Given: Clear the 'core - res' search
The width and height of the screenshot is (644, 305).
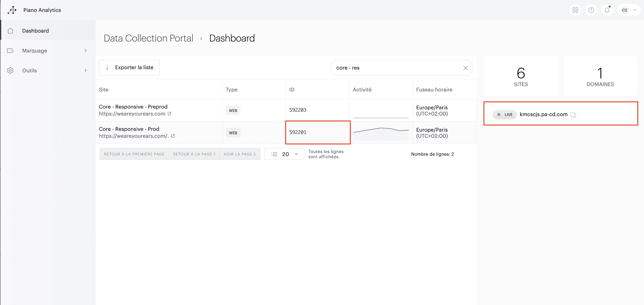Looking at the screenshot, I should click(x=465, y=68).
